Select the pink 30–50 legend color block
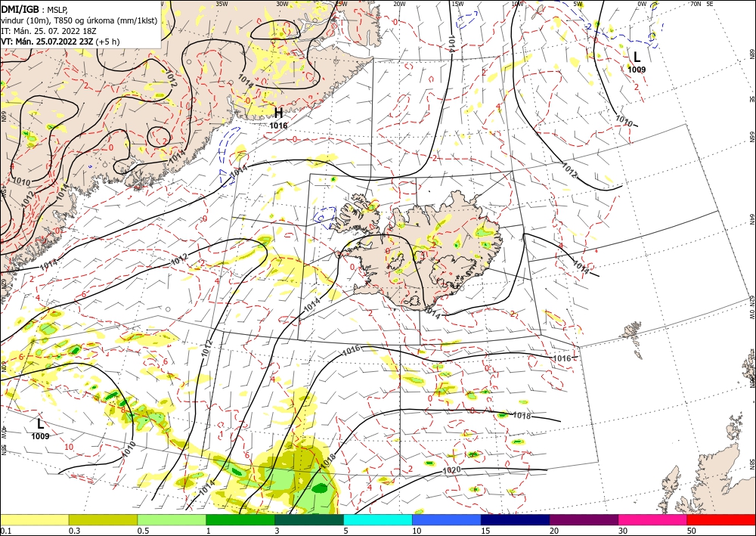756x536 pixels. coord(653,519)
